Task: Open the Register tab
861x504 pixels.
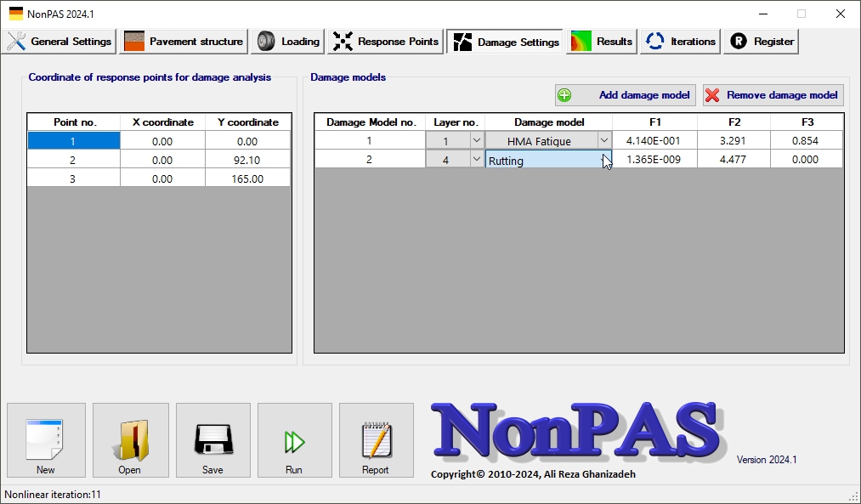Action: 762,42
